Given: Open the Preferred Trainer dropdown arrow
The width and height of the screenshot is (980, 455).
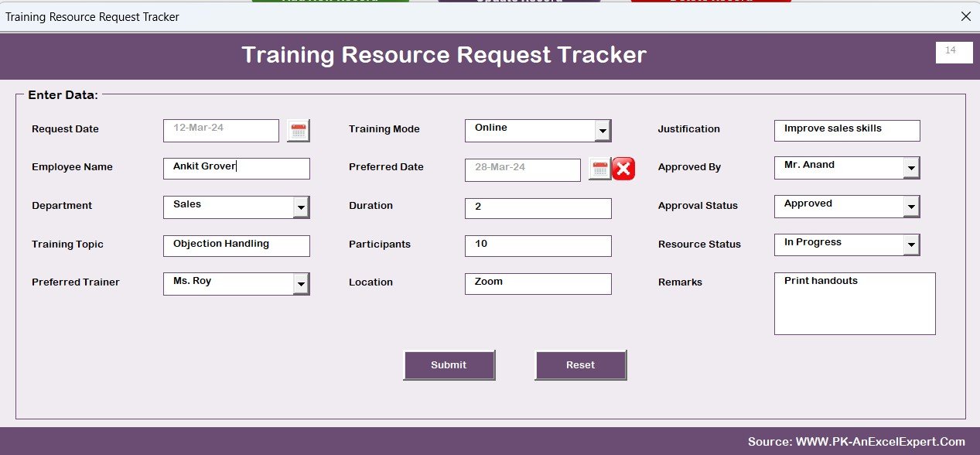Looking at the screenshot, I should 301,285.
